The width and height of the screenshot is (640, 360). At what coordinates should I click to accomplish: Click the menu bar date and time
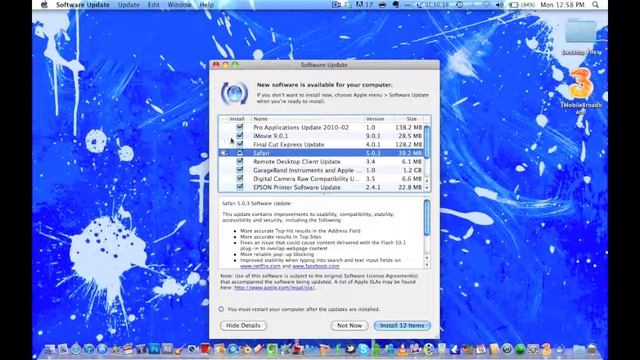pyautogui.click(x=562, y=5)
